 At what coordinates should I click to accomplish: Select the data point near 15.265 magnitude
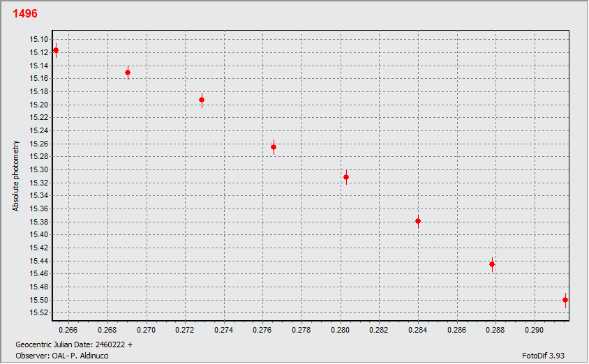click(274, 147)
